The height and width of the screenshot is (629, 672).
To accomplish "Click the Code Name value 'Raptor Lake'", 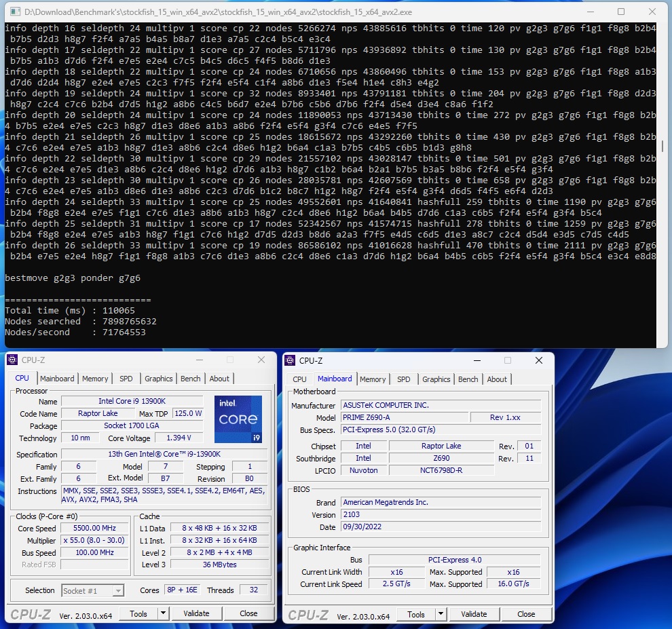I will [x=98, y=413].
